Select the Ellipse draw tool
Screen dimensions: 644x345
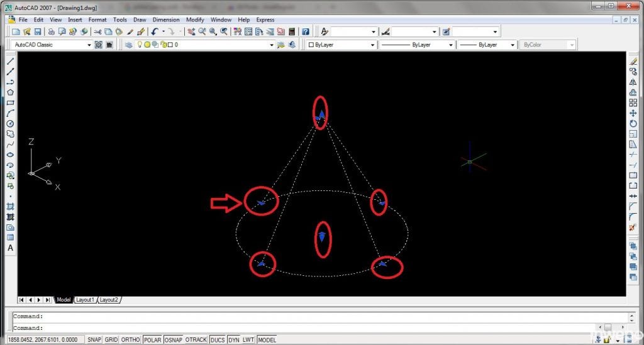10,155
